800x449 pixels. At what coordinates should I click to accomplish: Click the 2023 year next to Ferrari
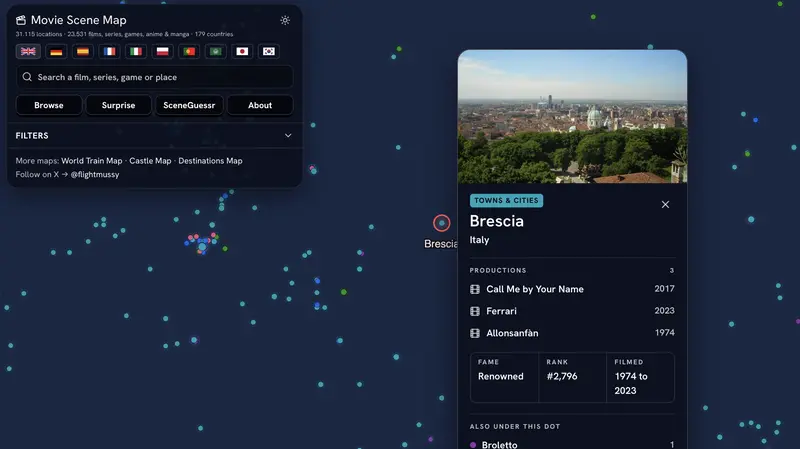[x=664, y=311]
